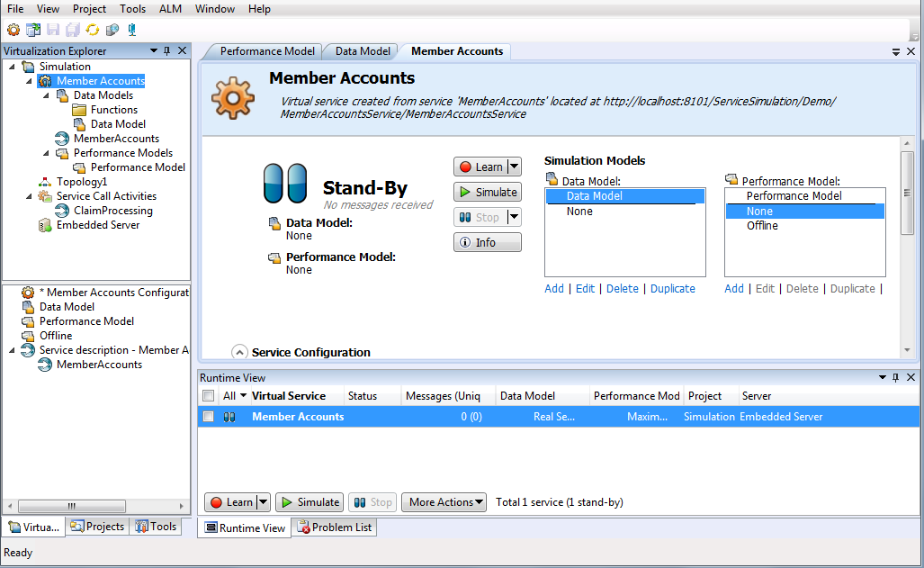Collapse the Performance Models tree node
The width and height of the screenshot is (924, 568).
46,153
